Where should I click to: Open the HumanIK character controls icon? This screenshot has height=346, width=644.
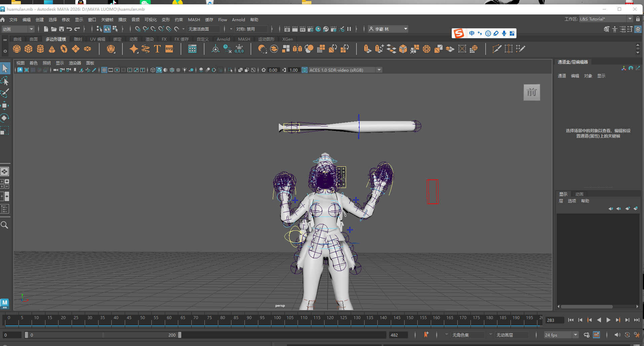615,29
